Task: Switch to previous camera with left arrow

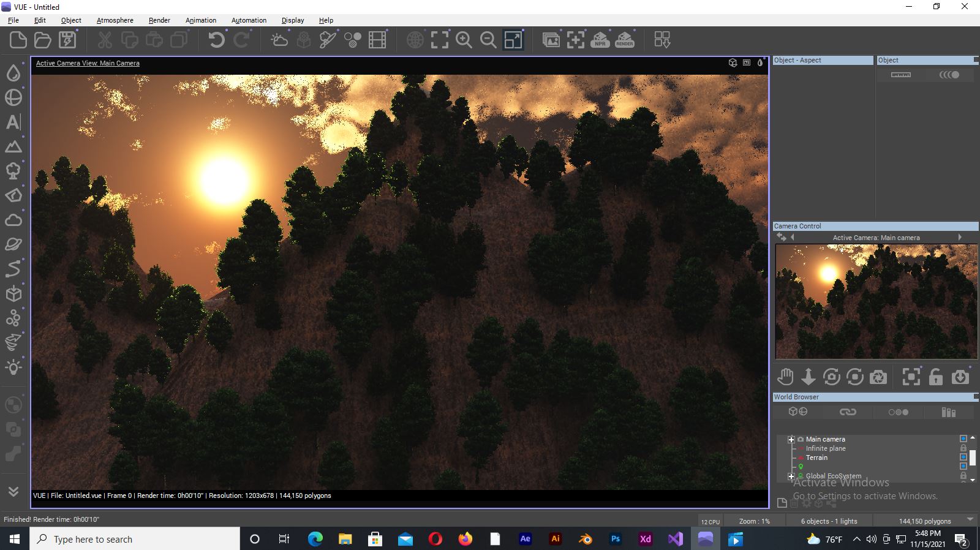Action: click(793, 237)
